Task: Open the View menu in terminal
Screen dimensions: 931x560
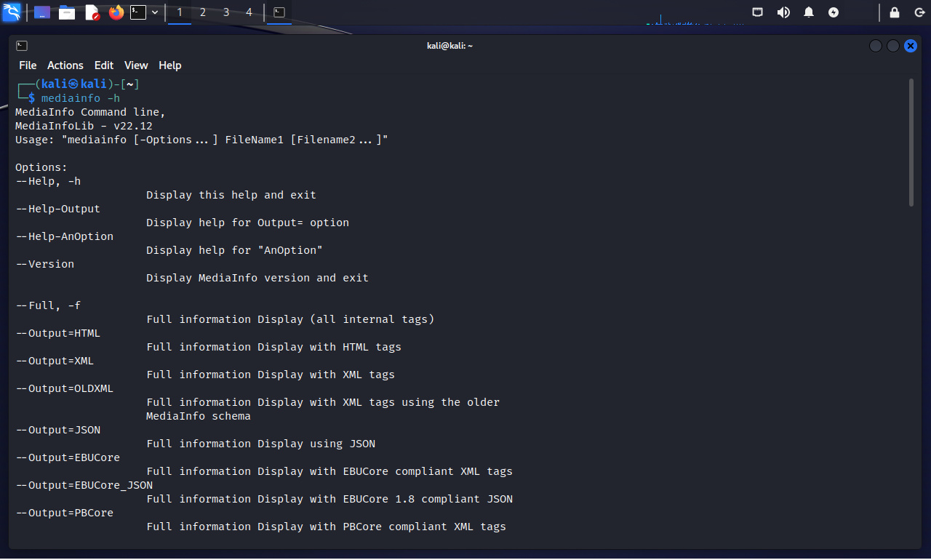Action: tap(136, 65)
